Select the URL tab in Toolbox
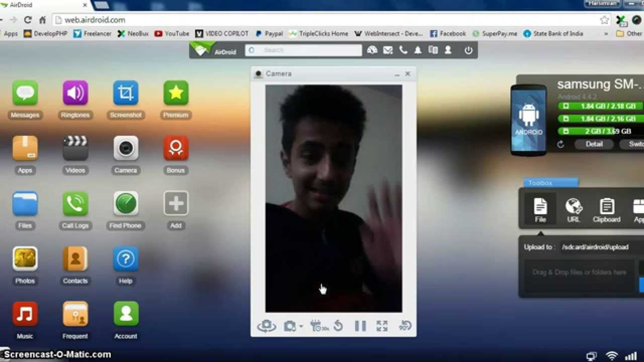 pyautogui.click(x=574, y=209)
